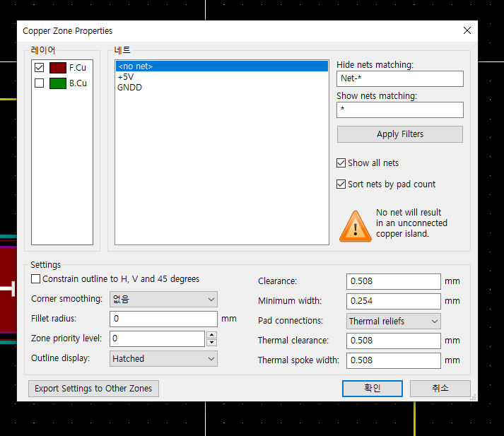Click the Show nets matching field

pyautogui.click(x=400, y=110)
